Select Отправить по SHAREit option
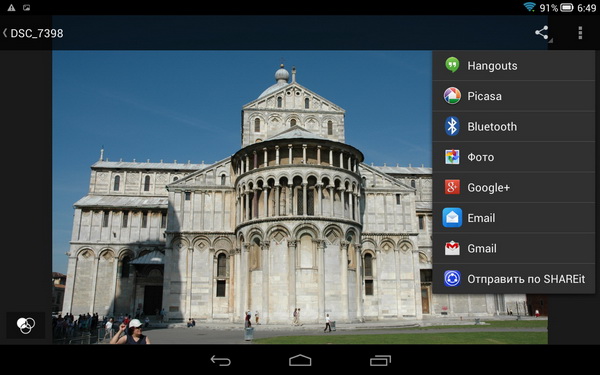This screenshot has height=375, width=600. pyautogui.click(x=514, y=279)
